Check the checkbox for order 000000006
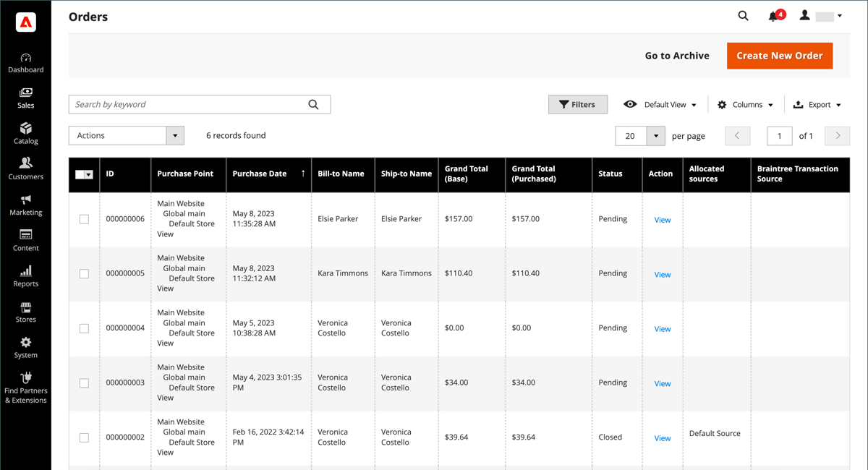This screenshot has height=470, width=868. point(84,219)
